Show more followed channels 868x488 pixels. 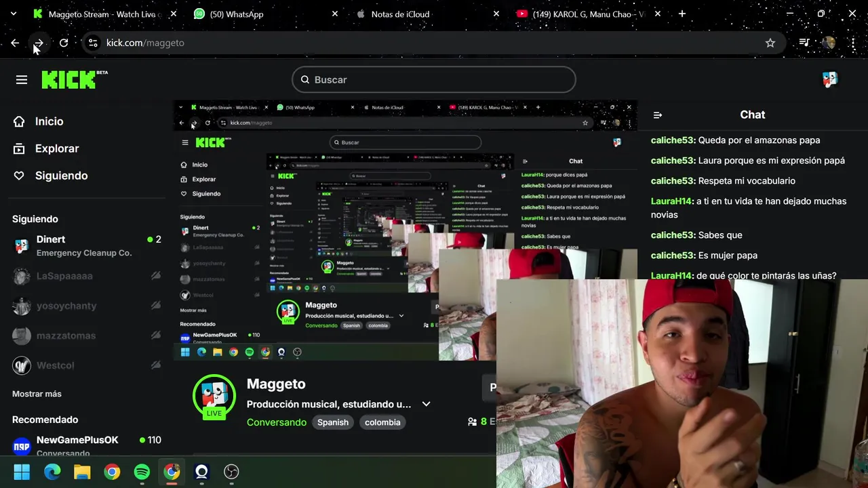coord(37,394)
